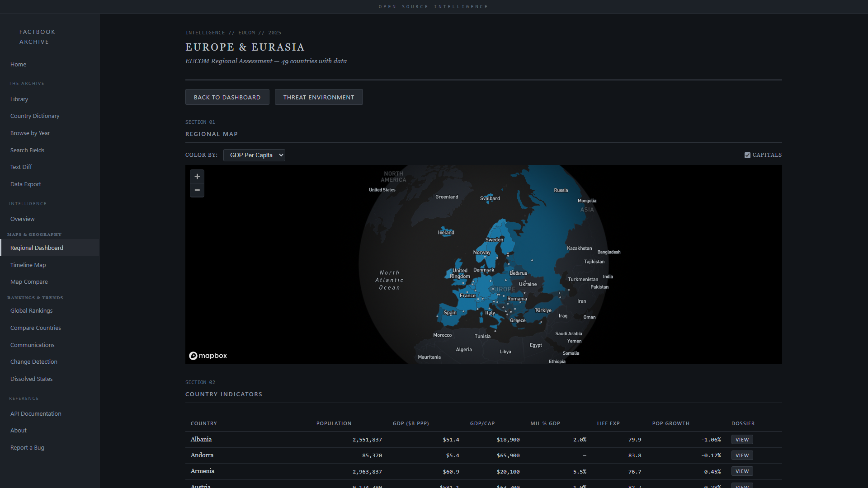Open Report a Bug link
The height and width of the screenshot is (488, 868).
27,448
